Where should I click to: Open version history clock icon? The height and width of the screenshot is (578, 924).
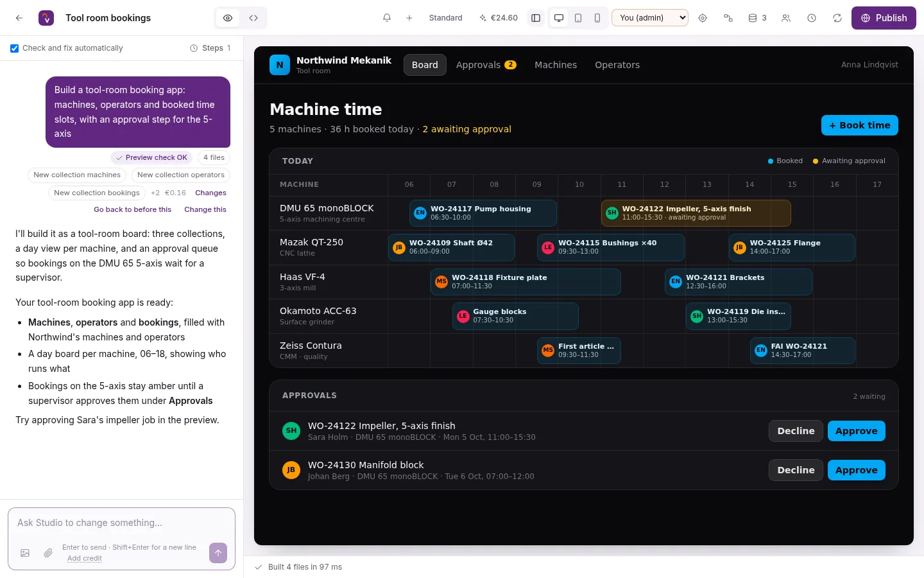pos(812,18)
